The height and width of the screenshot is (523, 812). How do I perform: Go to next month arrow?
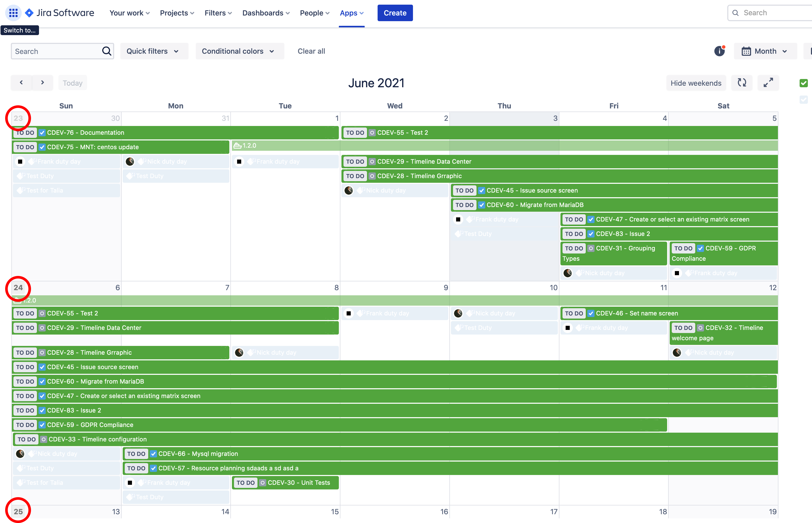(x=42, y=83)
